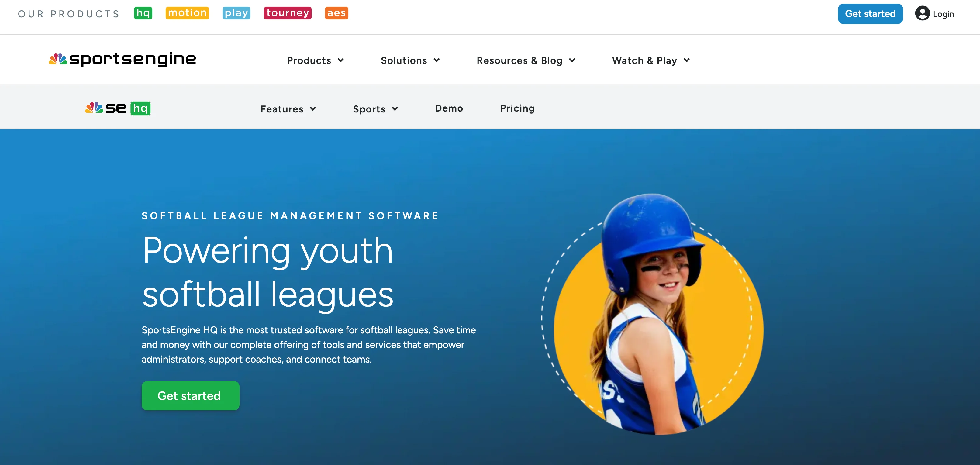Expand the Products dropdown menu
The width and height of the screenshot is (980, 465).
tap(316, 60)
